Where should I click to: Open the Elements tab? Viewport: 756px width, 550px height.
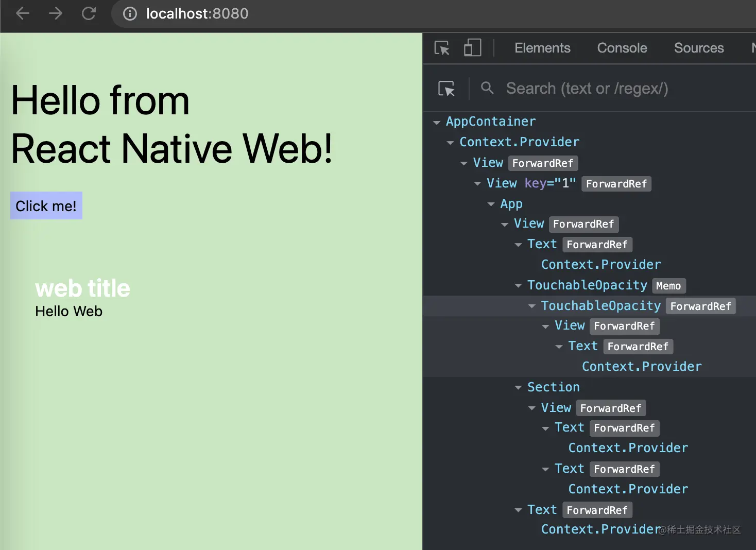(x=542, y=48)
